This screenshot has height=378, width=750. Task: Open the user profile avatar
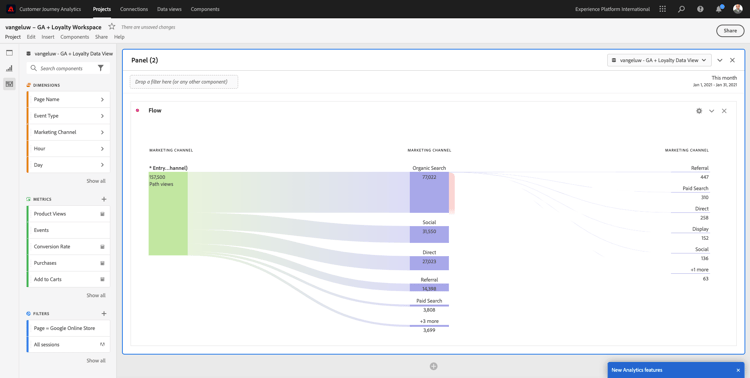point(738,9)
